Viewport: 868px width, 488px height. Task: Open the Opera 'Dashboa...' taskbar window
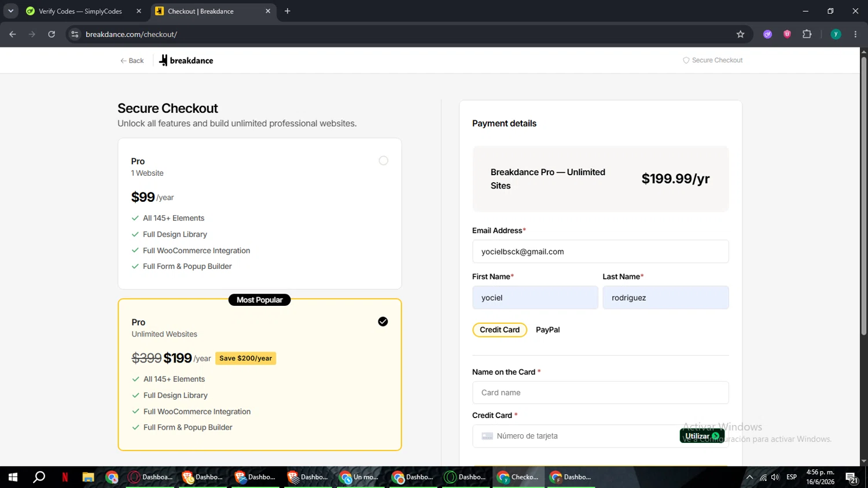pyautogui.click(x=150, y=477)
